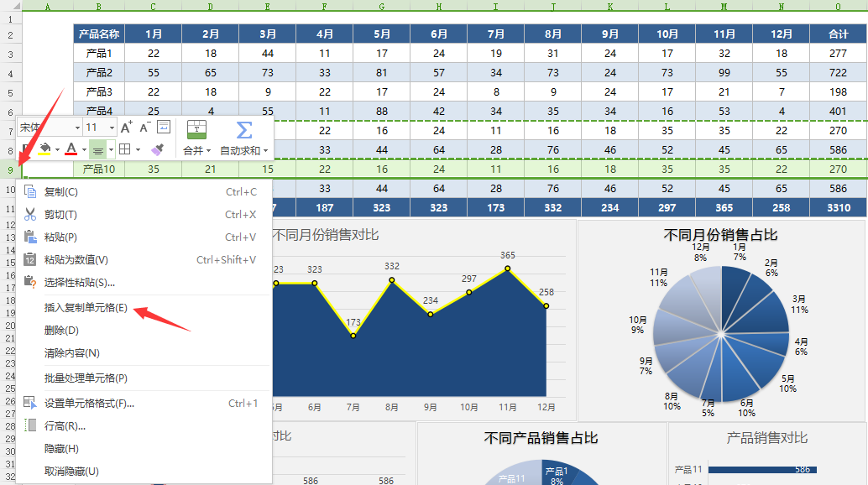The image size is (868, 485).
Task: Open the 自动求和 dropdown arrow
Action: point(266,151)
